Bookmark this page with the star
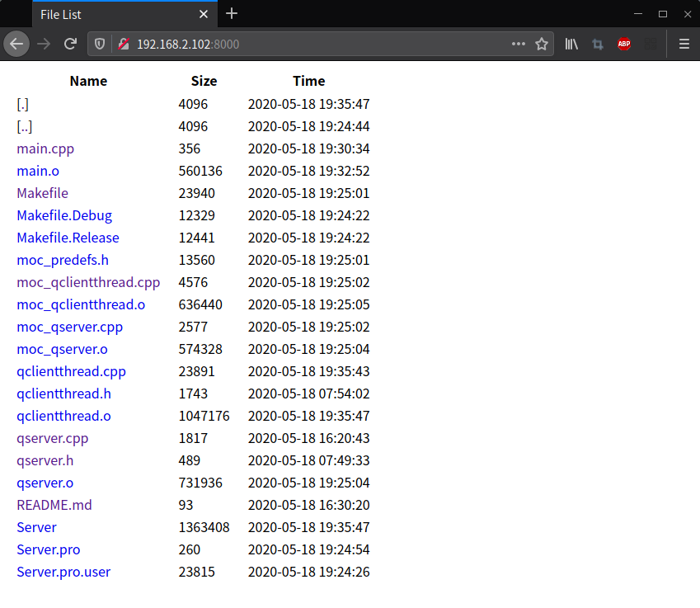Screen dimensions: 700x608 tap(542, 44)
